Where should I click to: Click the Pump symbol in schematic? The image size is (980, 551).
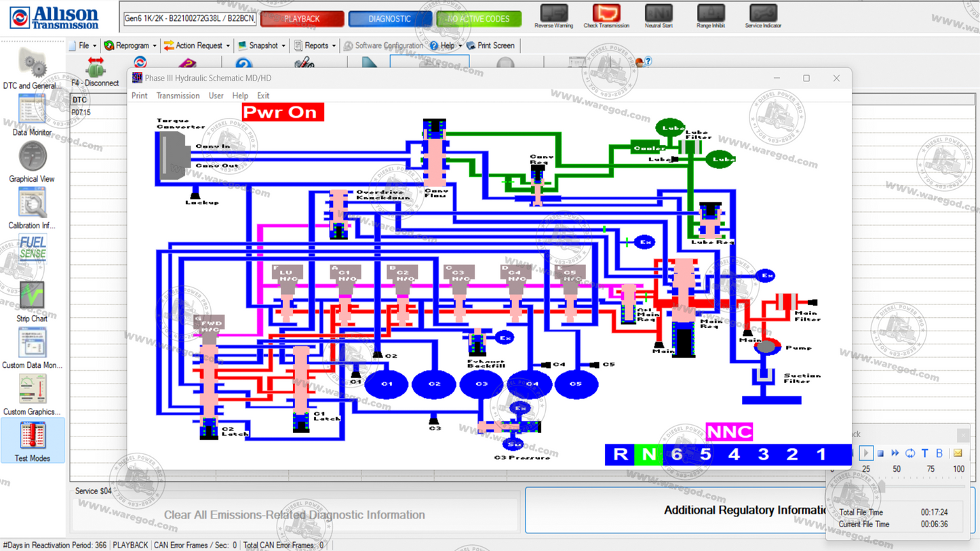(x=766, y=347)
